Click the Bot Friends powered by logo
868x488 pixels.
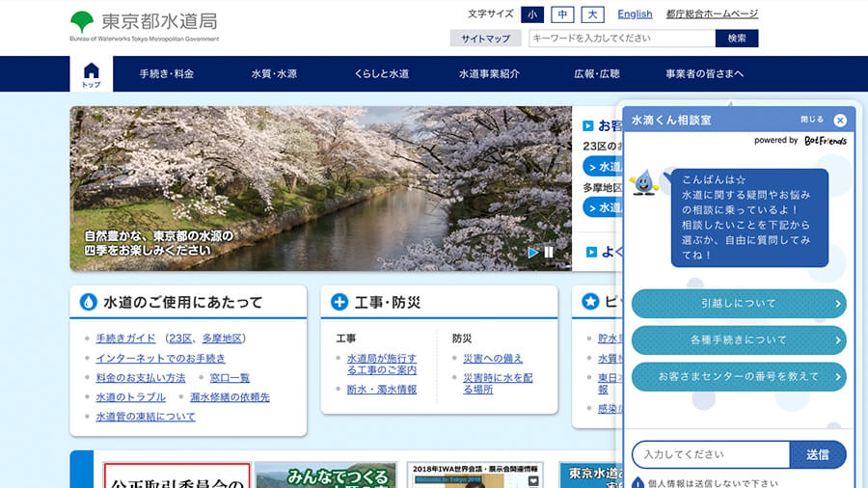(x=826, y=141)
